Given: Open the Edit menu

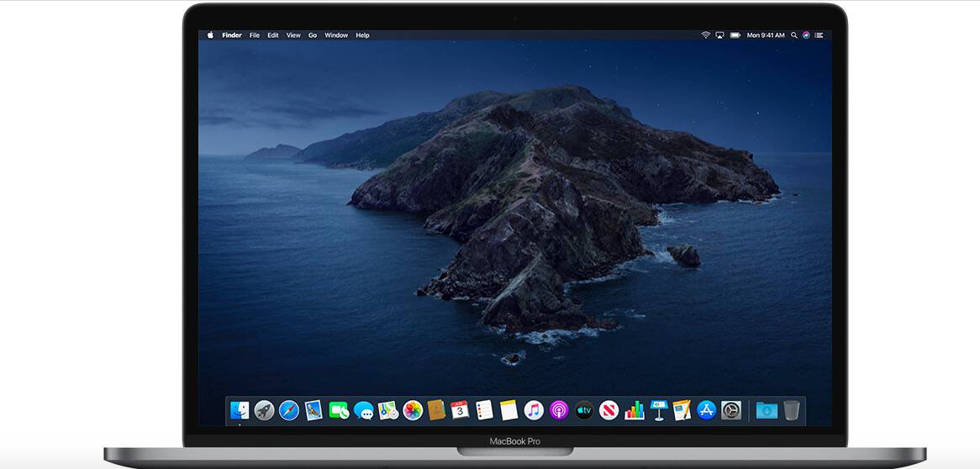Looking at the screenshot, I should (273, 35).
